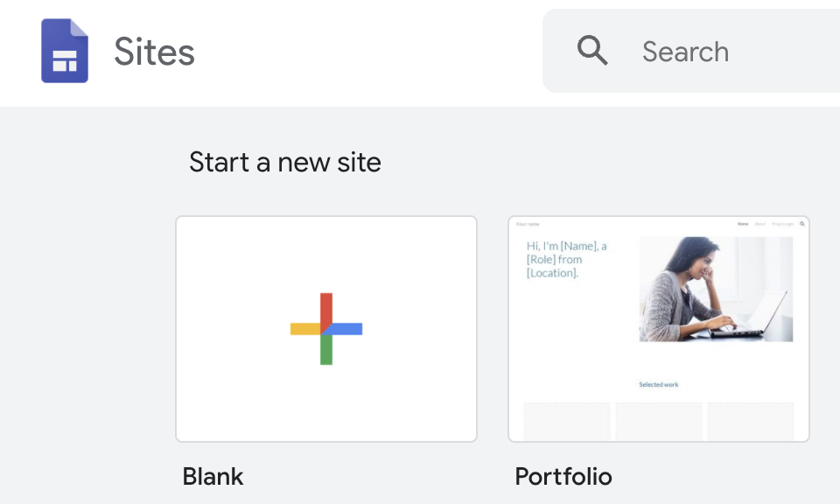Select the "Blank" template label

tap(213, 477)
